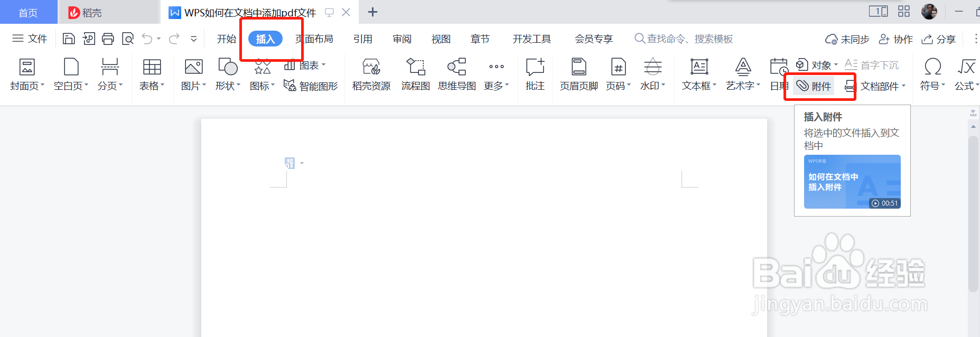Click the 附件 attachment button
Screen dimensions: 980x337
tap(814, 86)
